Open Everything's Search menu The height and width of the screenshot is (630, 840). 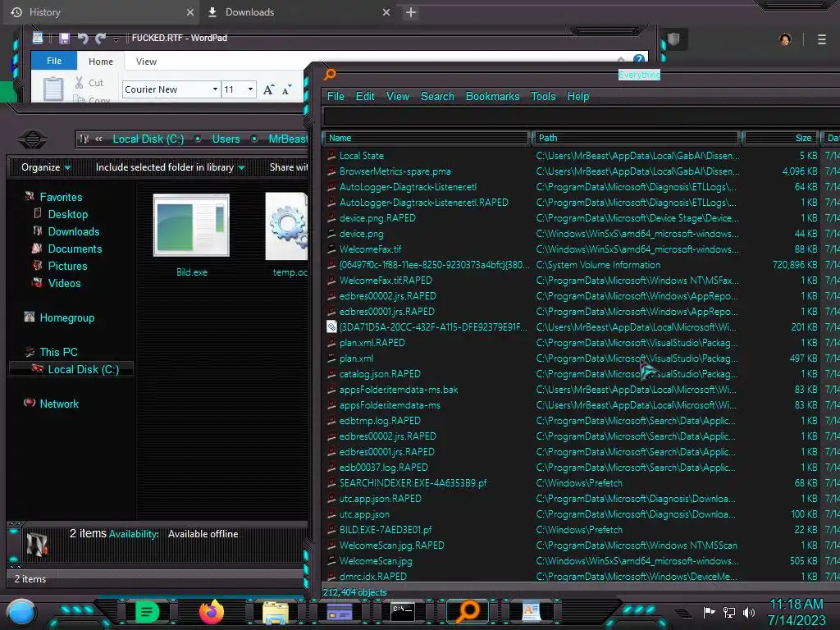[x=437, y=97]
